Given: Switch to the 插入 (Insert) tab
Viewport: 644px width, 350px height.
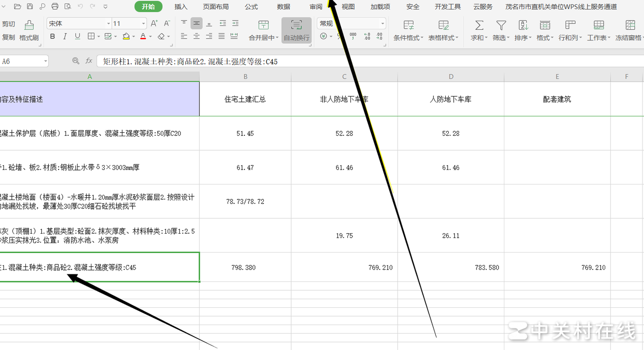Looking at the screenshot, I should coord(181,6).
